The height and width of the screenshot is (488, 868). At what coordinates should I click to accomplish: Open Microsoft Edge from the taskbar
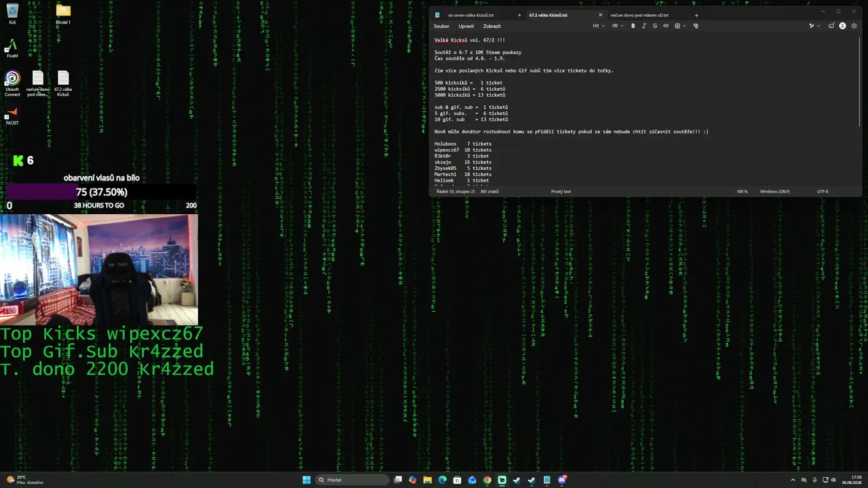tap(442, 480)
